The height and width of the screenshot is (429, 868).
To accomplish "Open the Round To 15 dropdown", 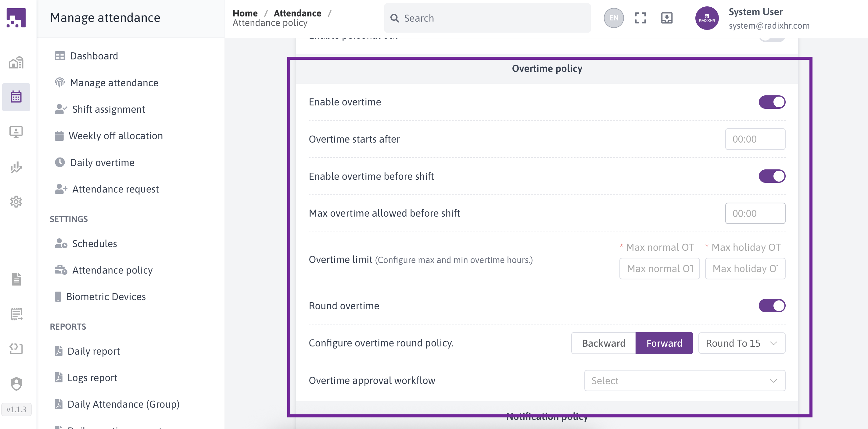I will [x=741, y=343].
